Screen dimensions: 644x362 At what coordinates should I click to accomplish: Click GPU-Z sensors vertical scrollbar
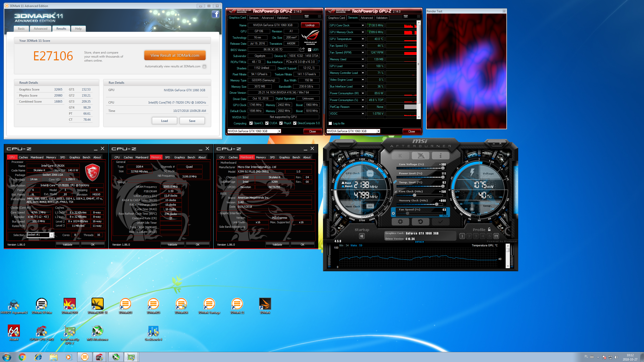click(x=419, y=70)
